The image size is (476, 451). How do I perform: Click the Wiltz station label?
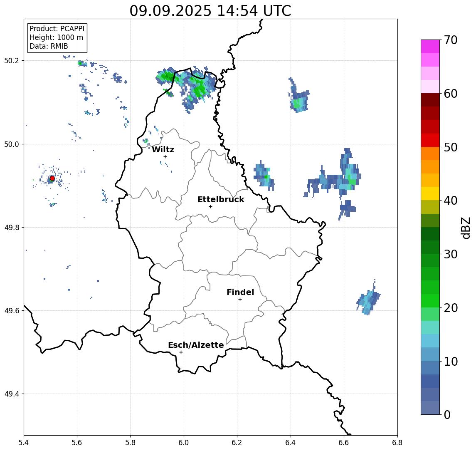pos(163,149)
